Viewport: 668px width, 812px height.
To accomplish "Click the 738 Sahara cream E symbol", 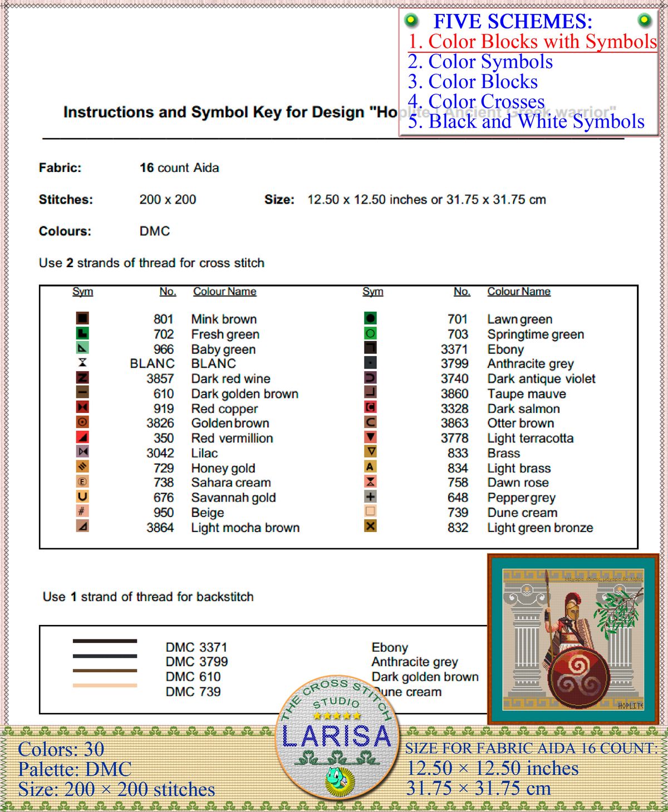I will [82, 481].
